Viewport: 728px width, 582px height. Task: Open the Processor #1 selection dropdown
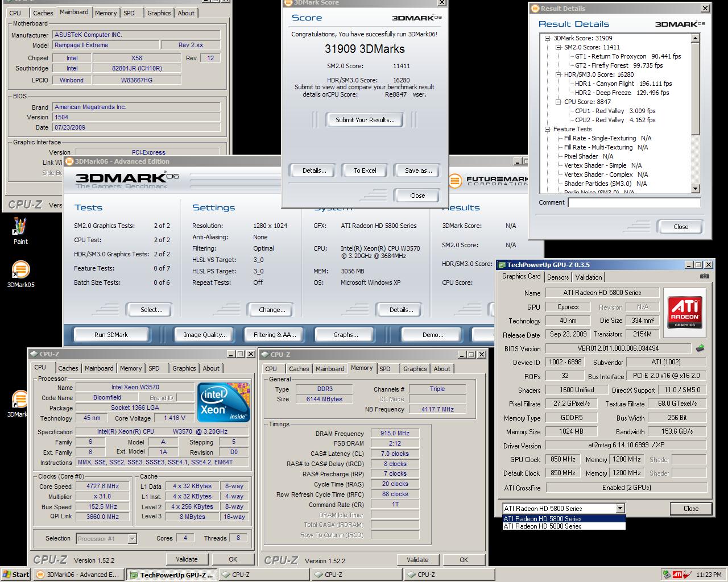132,538
